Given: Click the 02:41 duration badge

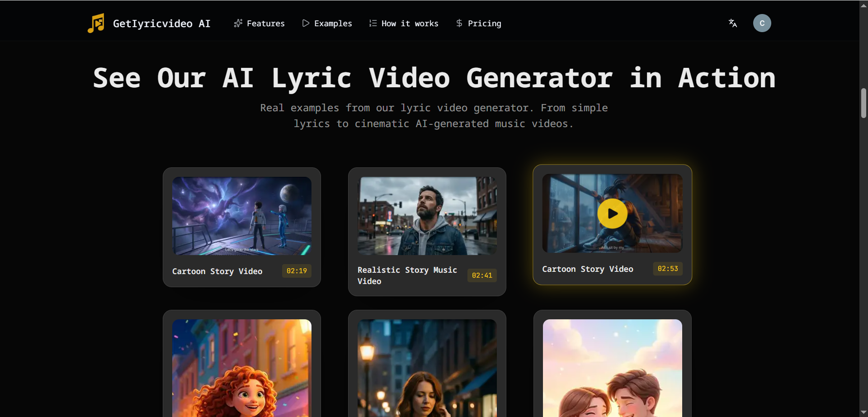Looking at the screenshot, I should tap(482, 275).
